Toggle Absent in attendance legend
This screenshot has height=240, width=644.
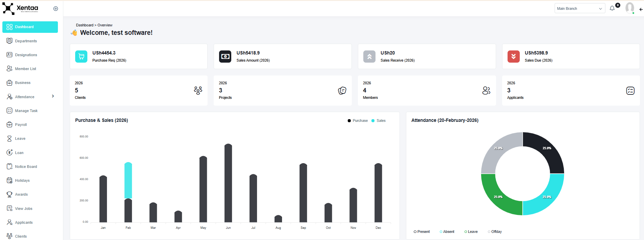coord(447,232)
